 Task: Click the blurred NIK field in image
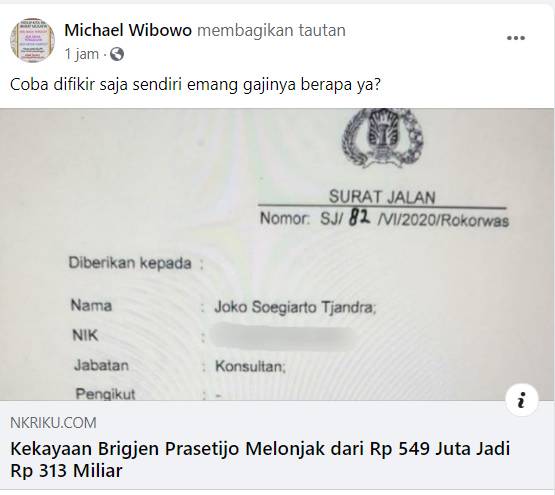tap(283, 336)
